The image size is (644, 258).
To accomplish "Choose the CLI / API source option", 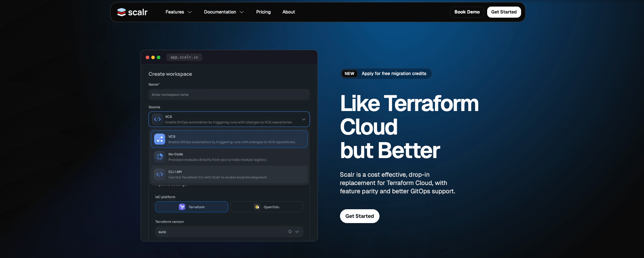I will [x=229, y=174].
